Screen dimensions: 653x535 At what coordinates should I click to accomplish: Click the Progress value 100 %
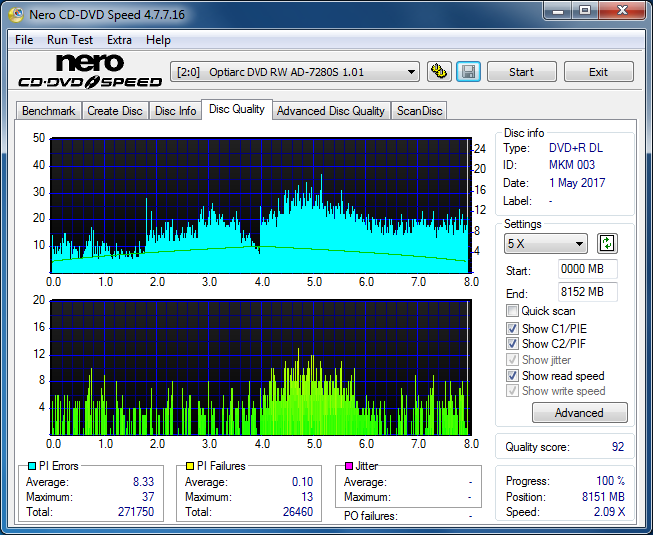pyautogui.click(x=611, y=481)
